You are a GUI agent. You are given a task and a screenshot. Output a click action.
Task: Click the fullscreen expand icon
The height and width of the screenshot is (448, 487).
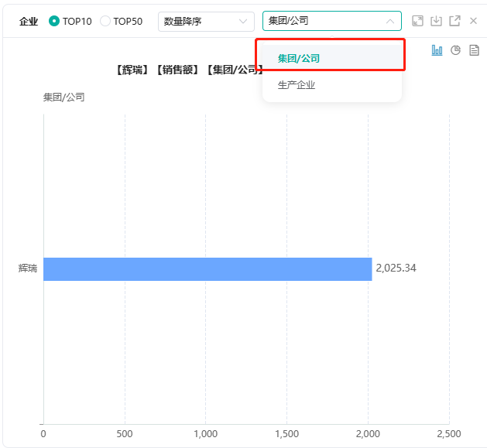click(417, 21)
